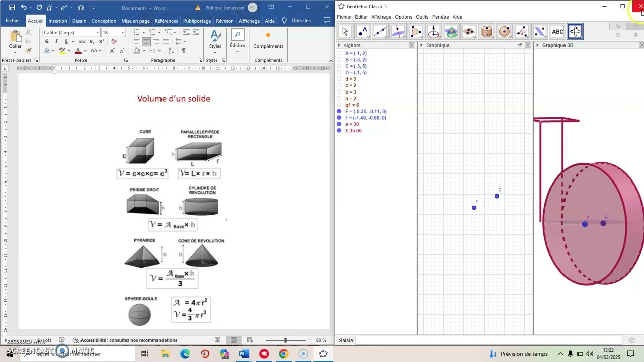Apply Italic formatting in Word ribbon
Screen dimensions: 644x362
coord(56,42)
